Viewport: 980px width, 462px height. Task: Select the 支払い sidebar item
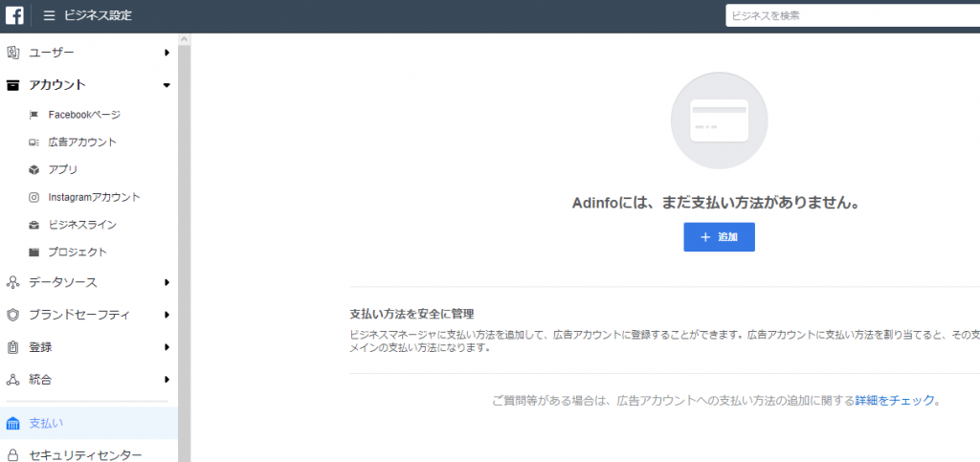point(89,424)
